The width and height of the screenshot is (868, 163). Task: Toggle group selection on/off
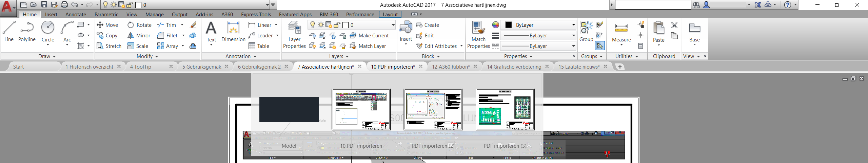(600, 46)
